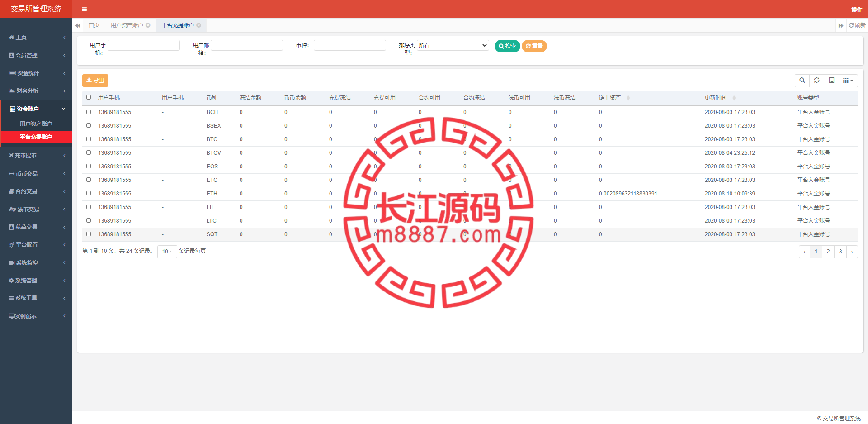Expand the 主页 sidebar chevron
Image resolution: width=868 pixels, height=424 pixels.
point(64,38)
